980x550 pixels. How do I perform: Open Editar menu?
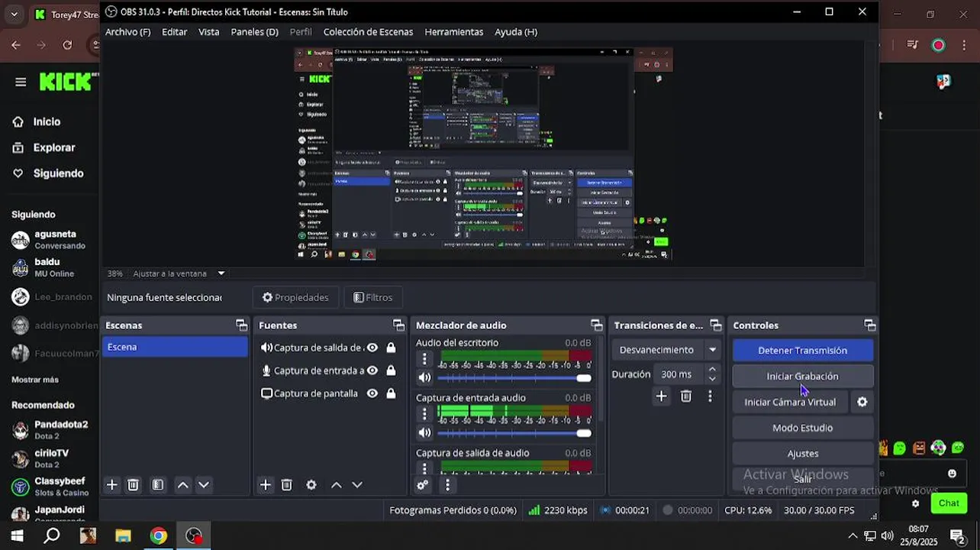[175, 32]
